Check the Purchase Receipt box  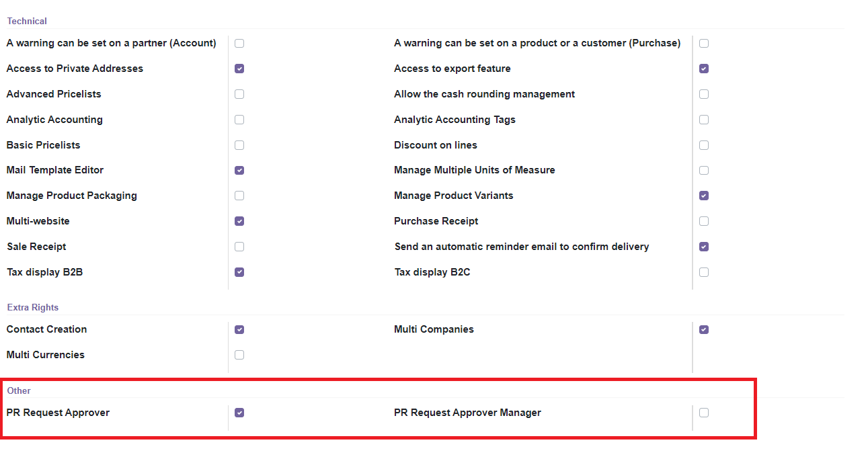pyautogui.click(x=704, y=221)
